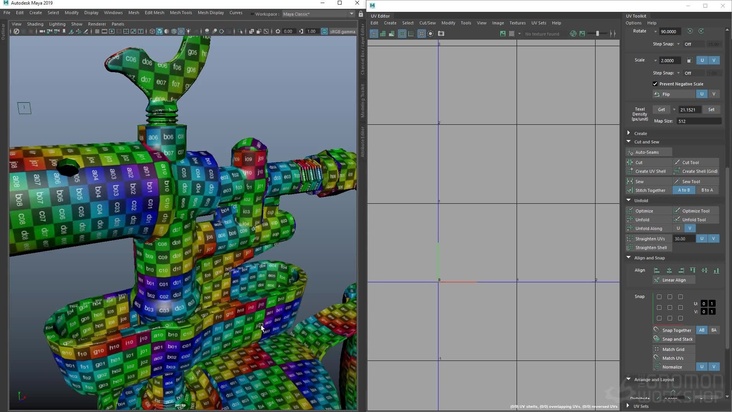
Task: Open the Cut/Sew menu in UV Editor
Action: 427,23
